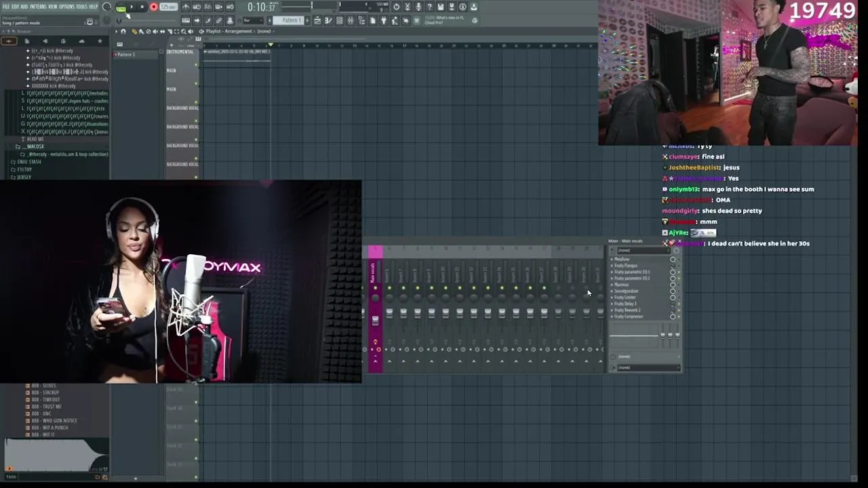
Task: Click the browser cloud tab icon
Action: [x=81, y=41]
